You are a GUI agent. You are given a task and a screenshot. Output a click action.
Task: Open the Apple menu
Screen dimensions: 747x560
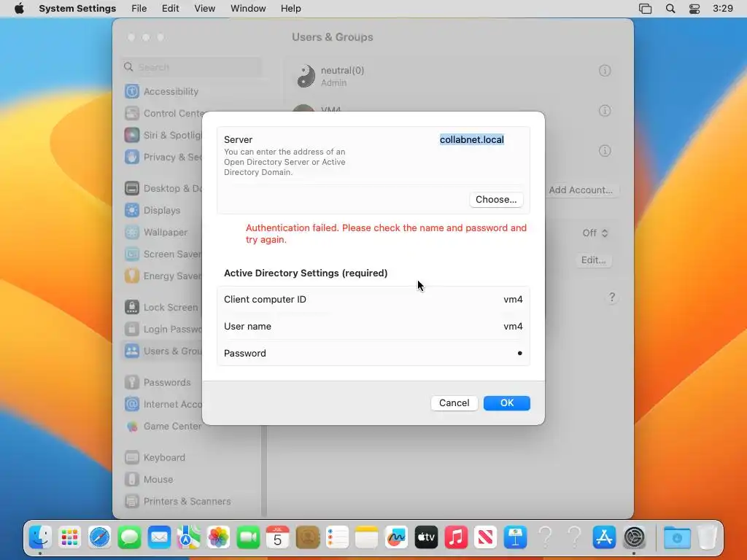[x=19, y=9]
